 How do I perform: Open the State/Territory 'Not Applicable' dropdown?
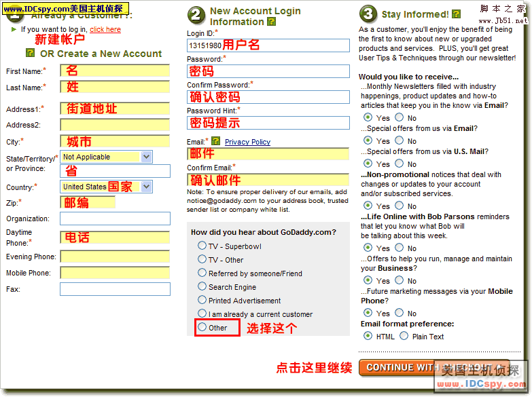point(107,157)
